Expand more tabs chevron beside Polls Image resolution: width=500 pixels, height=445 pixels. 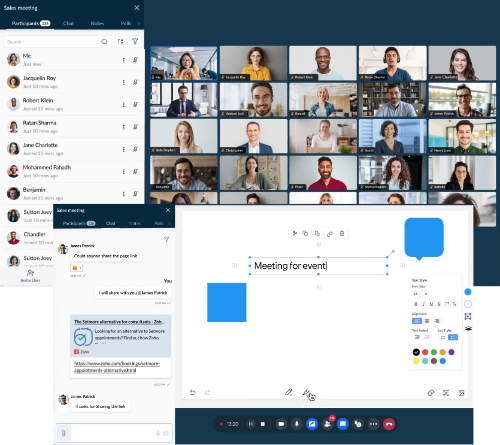(x=139, y=23)
